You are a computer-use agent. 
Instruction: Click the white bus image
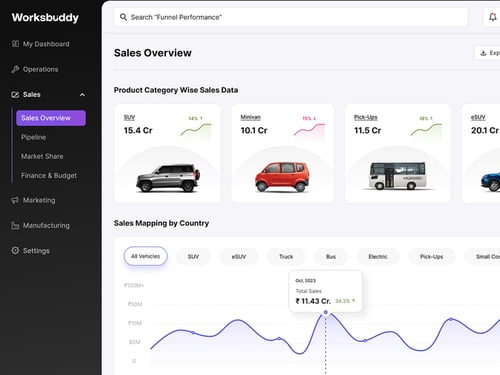pos(397,176)
